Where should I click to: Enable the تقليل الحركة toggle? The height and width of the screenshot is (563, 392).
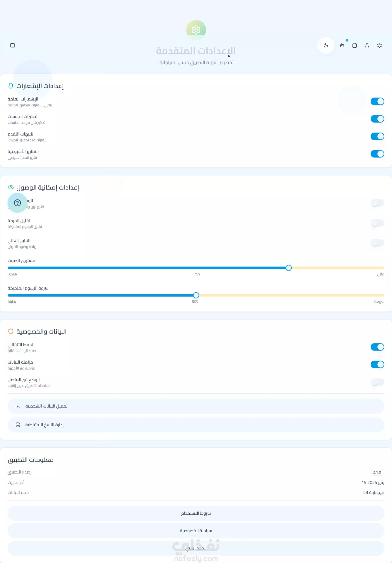[x=377, y=223]
